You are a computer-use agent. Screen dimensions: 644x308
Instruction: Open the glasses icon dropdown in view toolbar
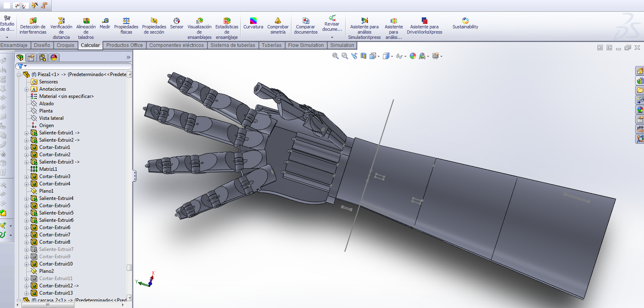[405, 57]
